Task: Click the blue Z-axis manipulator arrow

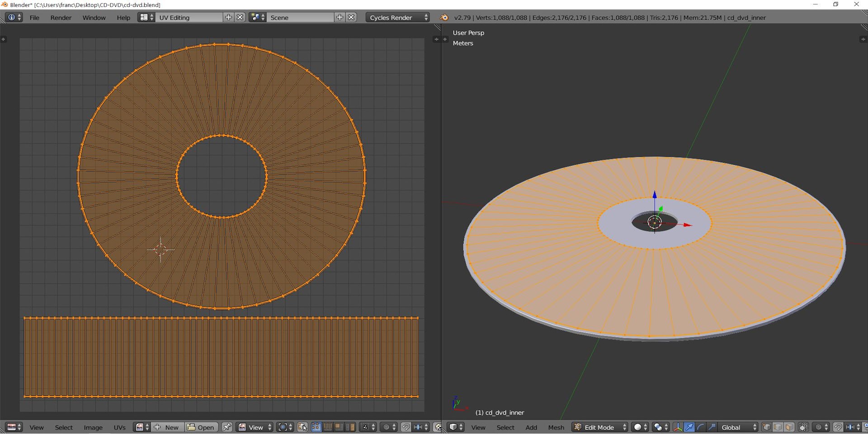Action: point(654,195)
